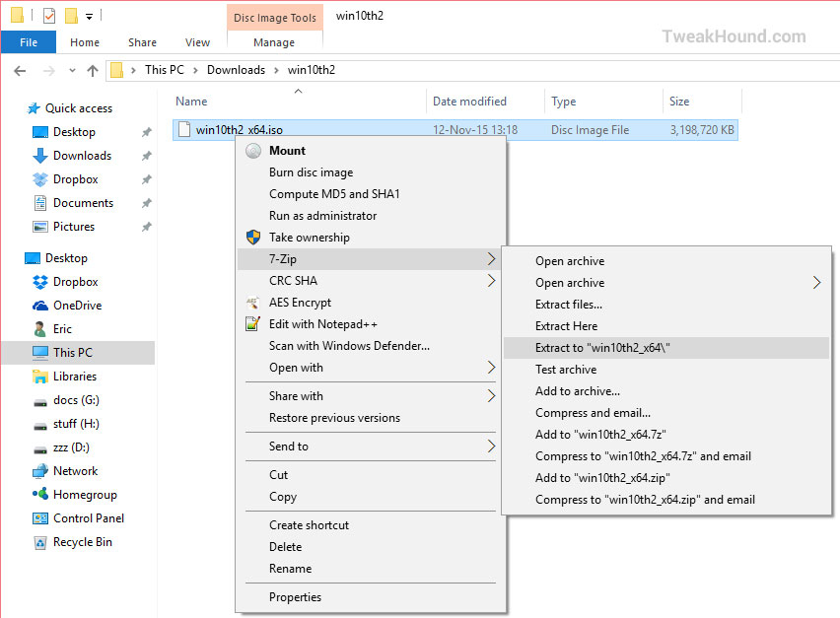Click win10th2 in the address breadcrumb

tap(312, 70)
